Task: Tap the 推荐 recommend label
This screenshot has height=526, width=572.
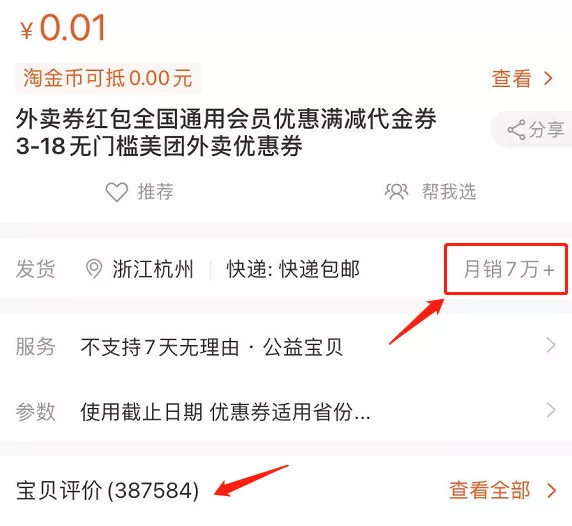Action: pos(156,192)
